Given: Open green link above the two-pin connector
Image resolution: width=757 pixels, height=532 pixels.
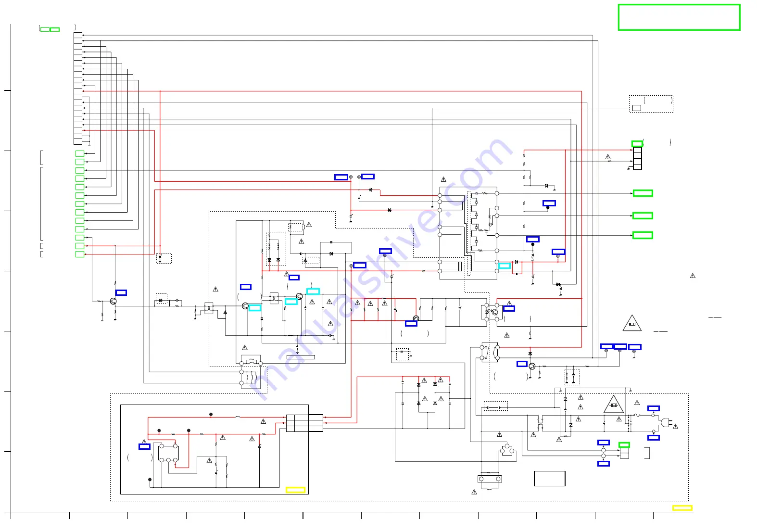Looking at the screenshot, I should tap(624, 445).
